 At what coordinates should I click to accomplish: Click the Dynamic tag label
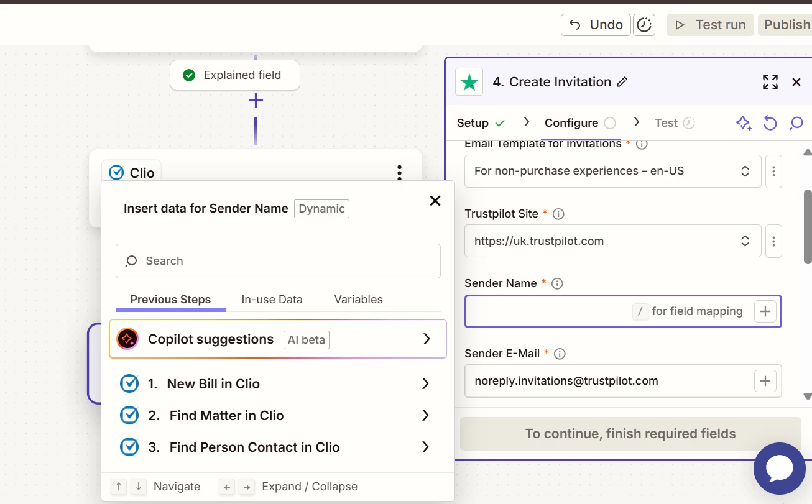[x=321, y=209]
